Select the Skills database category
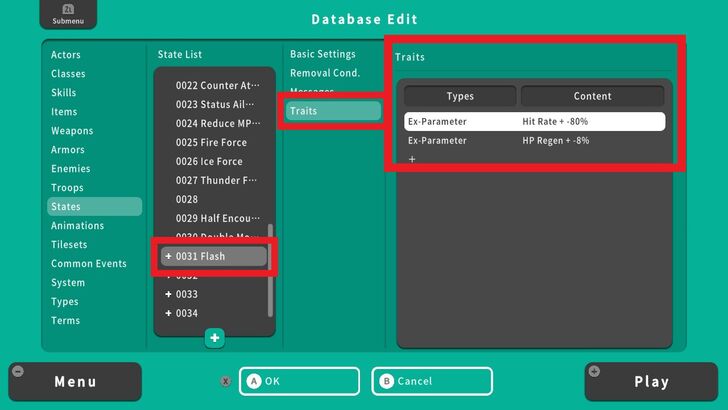 pos(64,93)
